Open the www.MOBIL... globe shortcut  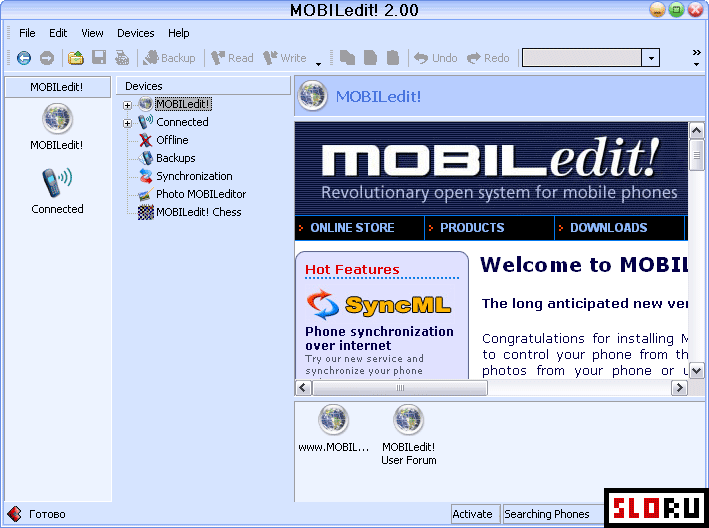pyautogui.click(x=333, y=428)
